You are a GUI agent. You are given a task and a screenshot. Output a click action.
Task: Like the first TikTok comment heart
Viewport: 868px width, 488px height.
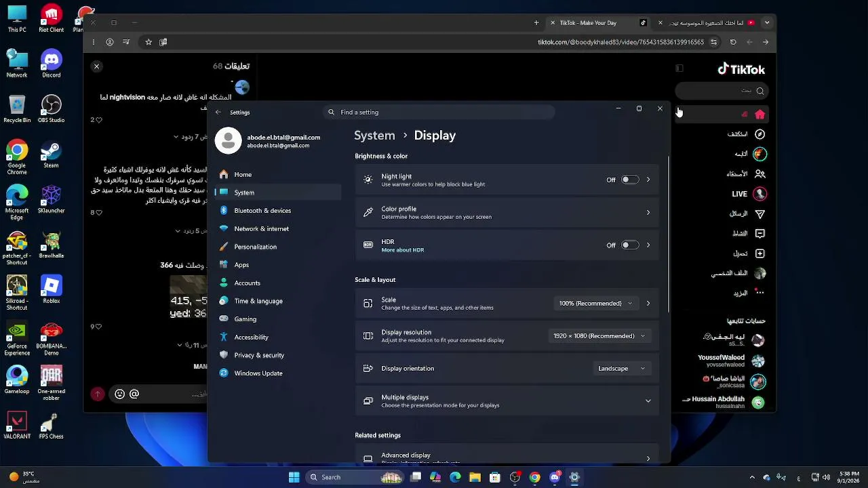click(x=99, y=120)
